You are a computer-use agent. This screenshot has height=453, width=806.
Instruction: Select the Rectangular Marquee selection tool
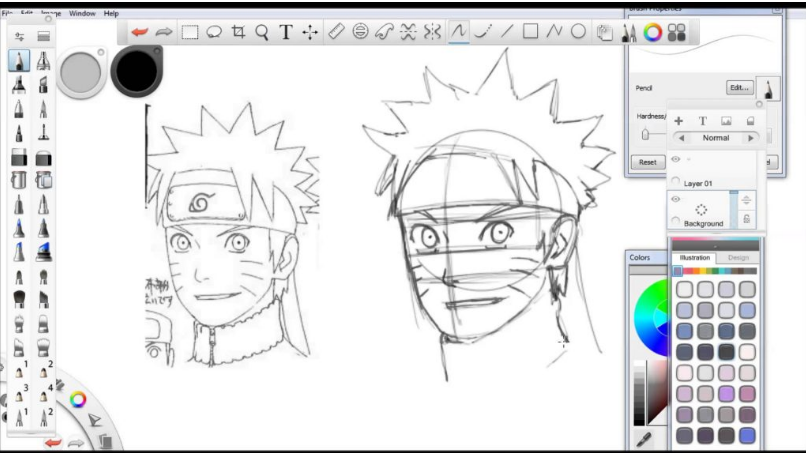click(190, 32)
